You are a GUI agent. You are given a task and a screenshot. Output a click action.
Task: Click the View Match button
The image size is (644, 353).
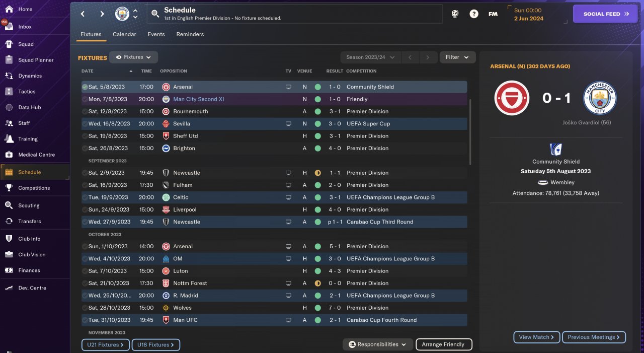(x=536, y=337)
